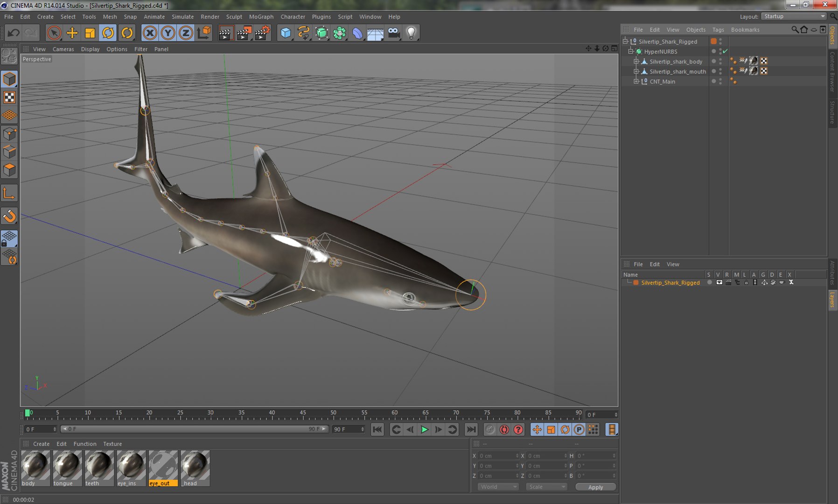Image resolution: width=838 pixels, height=504 pixels.
Task: Open Object Manager Tags menu
Action: pyautogui.click(x=718, y=30)
